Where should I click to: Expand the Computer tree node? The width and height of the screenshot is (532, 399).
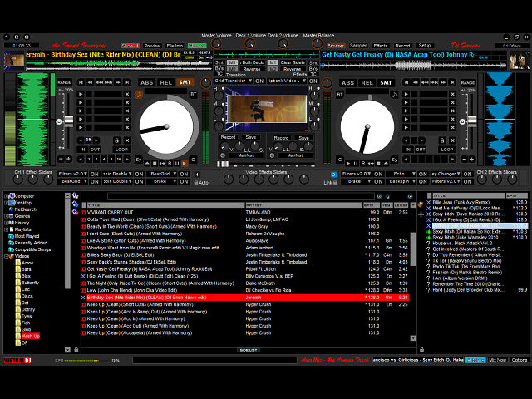coord(6,196)
